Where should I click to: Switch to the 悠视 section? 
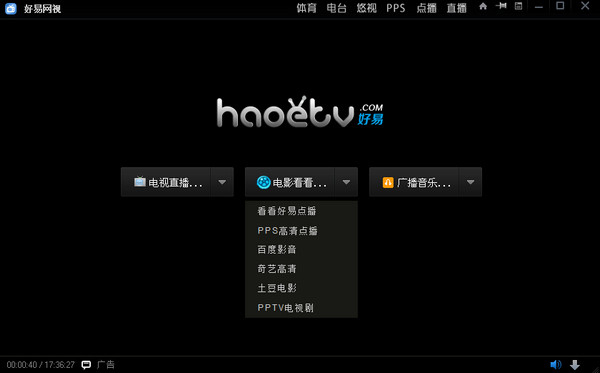pos(367,8)
